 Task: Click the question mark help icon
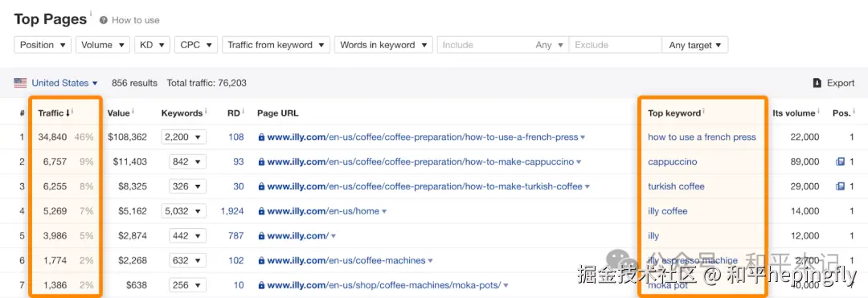click(104, 20)
